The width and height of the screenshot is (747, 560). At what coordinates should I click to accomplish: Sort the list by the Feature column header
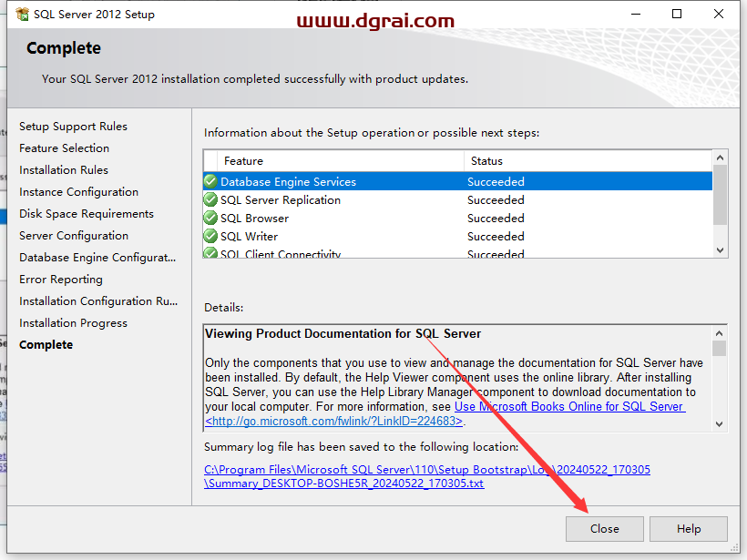tap(341, 161)
